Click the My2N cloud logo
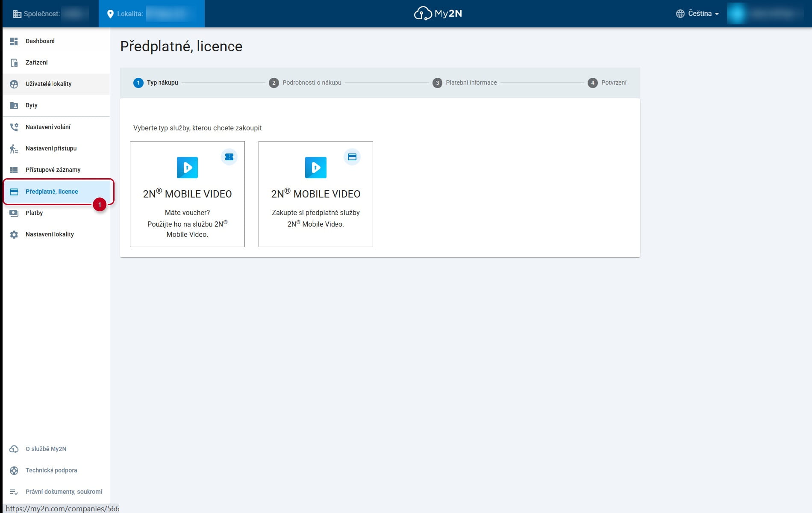Screen dimensions: 812x513 438,14
